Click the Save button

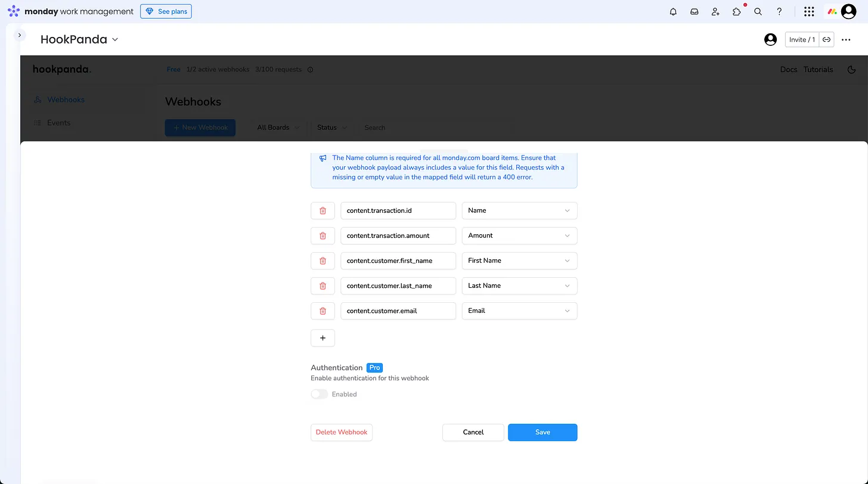(x=542, y=432)
